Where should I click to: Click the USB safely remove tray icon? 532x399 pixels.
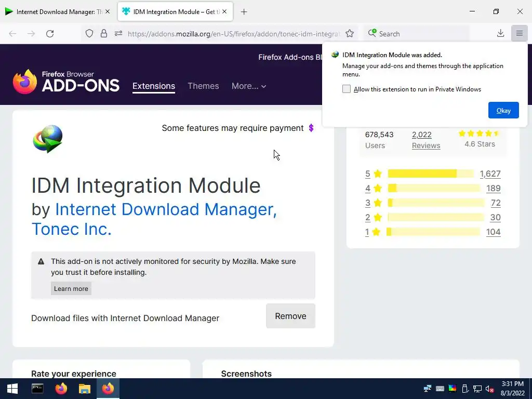[465, 389]
